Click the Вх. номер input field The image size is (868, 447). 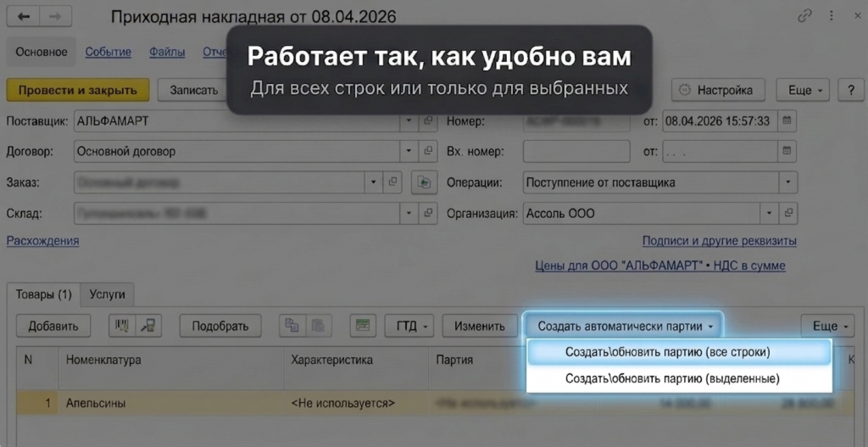(x=576, y=151)
